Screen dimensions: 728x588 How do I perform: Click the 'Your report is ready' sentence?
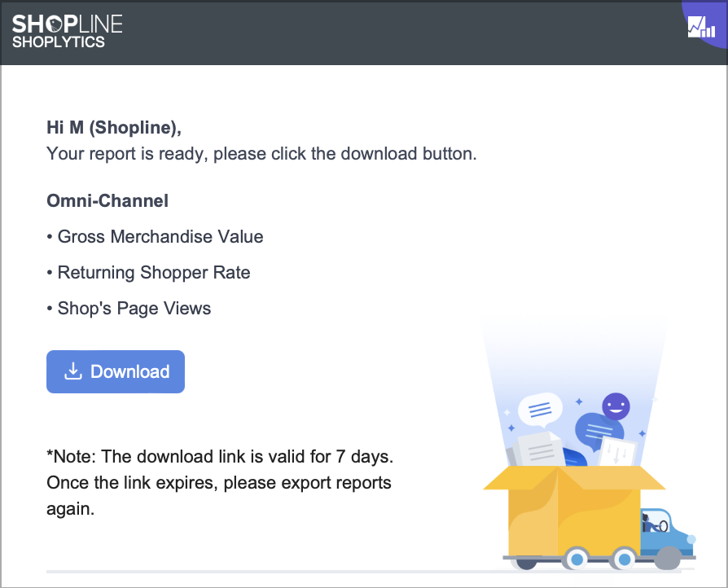coord(261,154)
